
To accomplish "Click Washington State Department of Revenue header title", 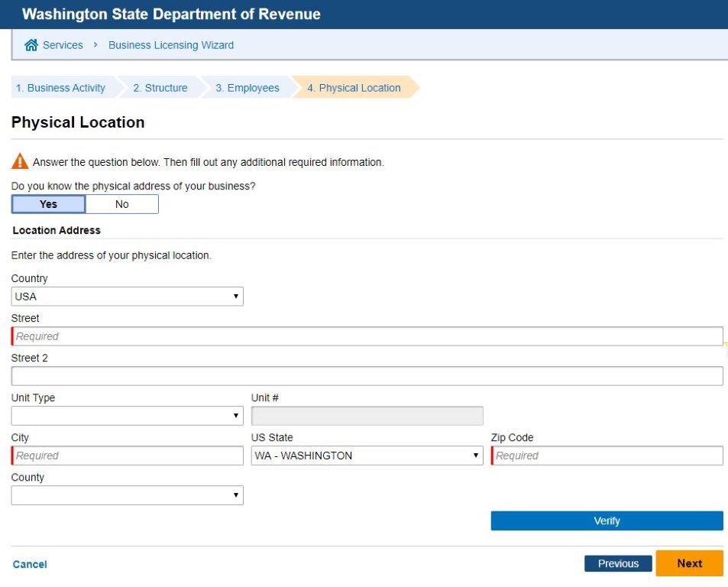I will [x=171, y=14].
